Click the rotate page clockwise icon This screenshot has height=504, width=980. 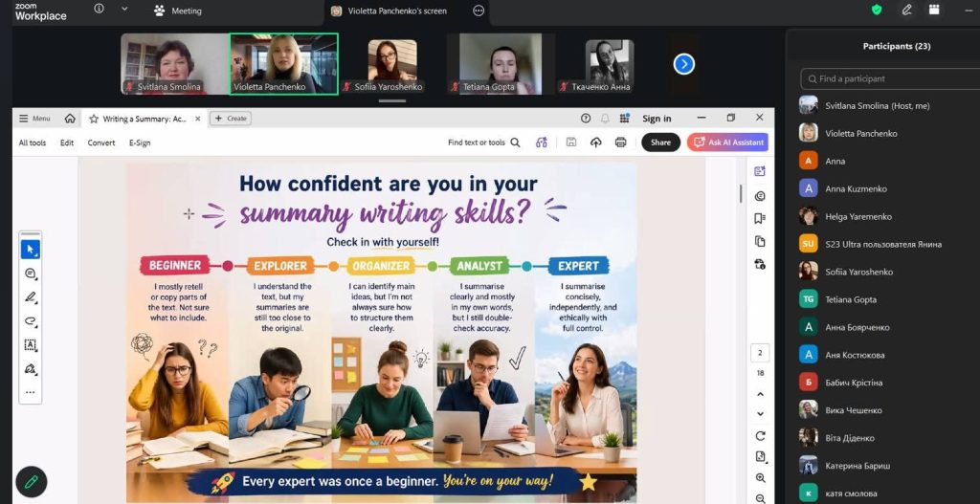(760, 435)
